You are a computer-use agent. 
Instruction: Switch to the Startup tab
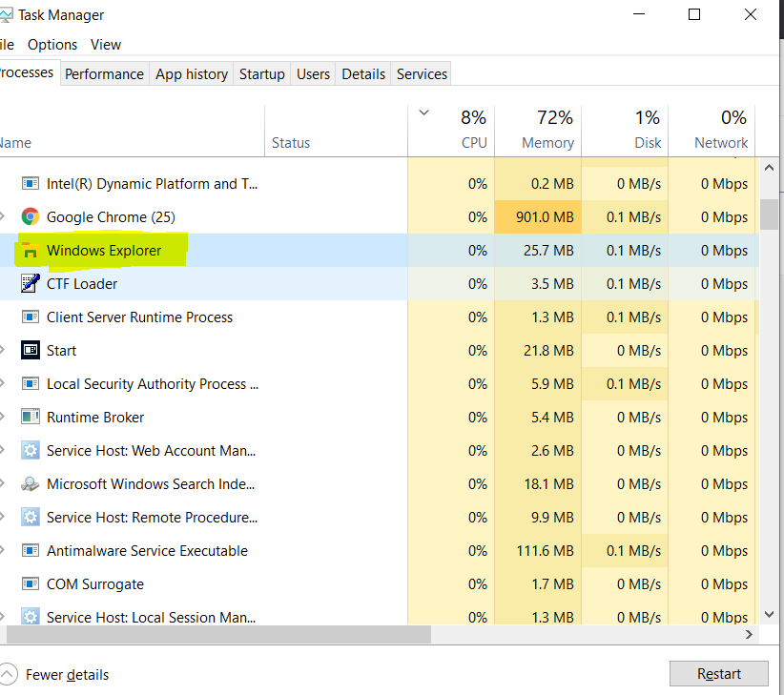pos(262,74)
